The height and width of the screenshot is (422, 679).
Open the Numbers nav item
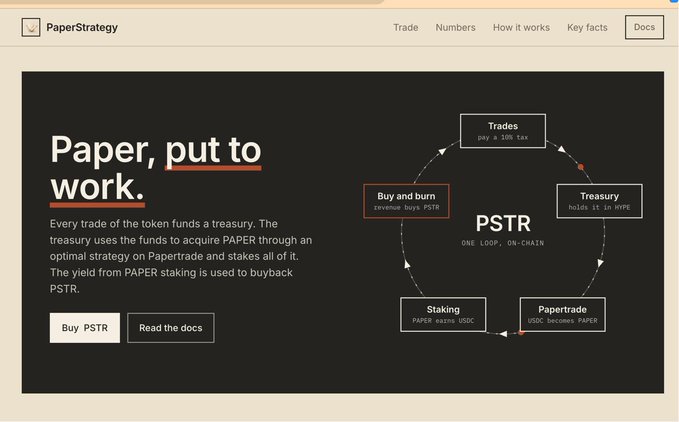click(x=456, y=27)
